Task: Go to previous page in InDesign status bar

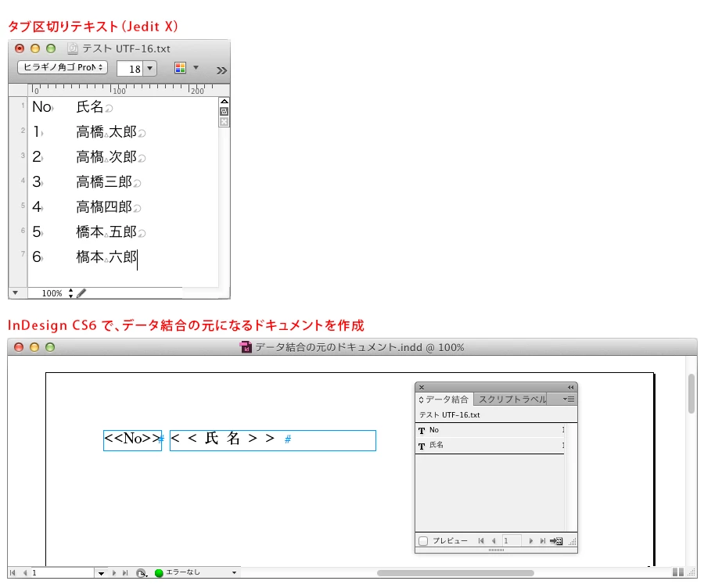Action: (25, 572)
